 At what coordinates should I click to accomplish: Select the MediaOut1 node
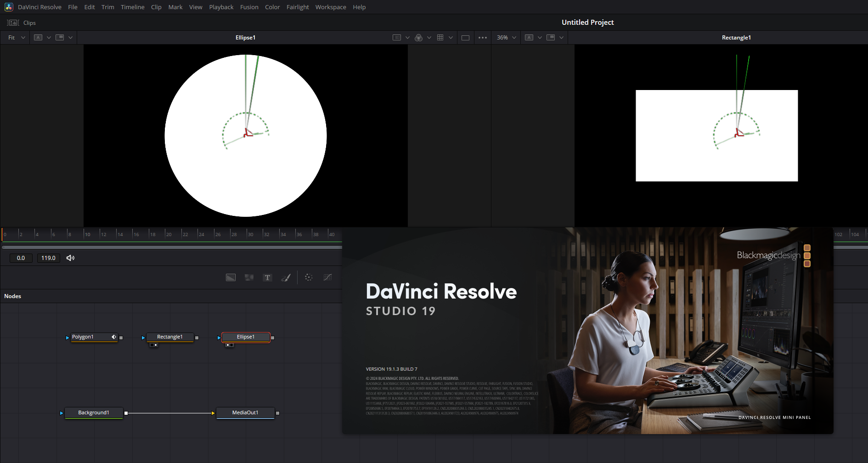[x=245, y=413]
